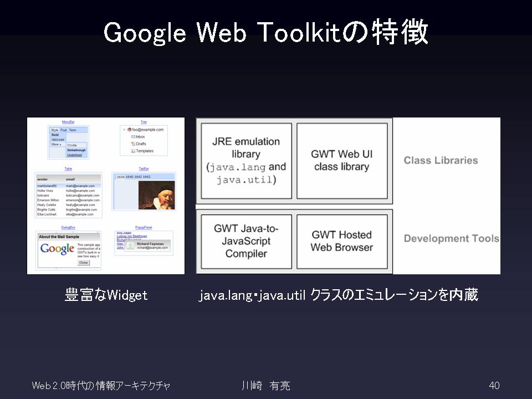This screenshot has width=532, height=399.
Task: Open the Fruit menu in the MenuBar demo
Action: pyautogui.click(x=63, y=130)
